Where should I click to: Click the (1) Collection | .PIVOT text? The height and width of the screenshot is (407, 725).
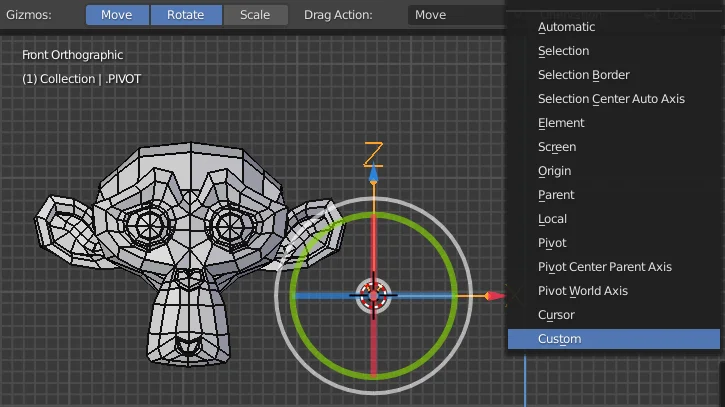coord(81,79)
